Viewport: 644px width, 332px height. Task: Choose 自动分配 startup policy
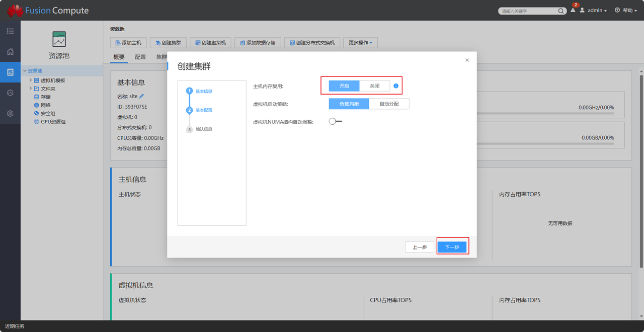389,104
